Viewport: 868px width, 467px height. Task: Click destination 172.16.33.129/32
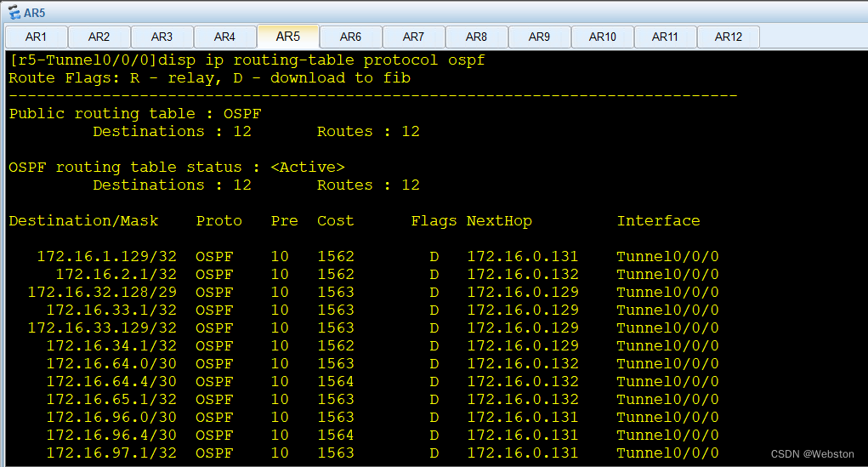pos(102,328)
